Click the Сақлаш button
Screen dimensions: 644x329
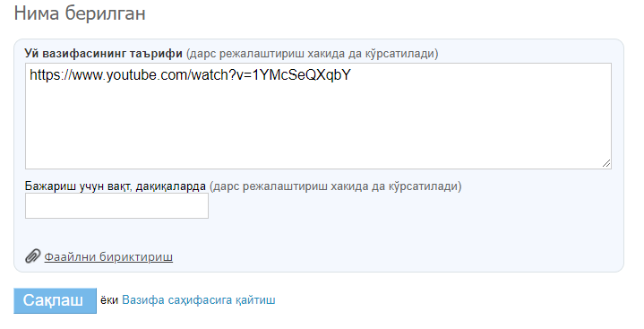(55, 300)
